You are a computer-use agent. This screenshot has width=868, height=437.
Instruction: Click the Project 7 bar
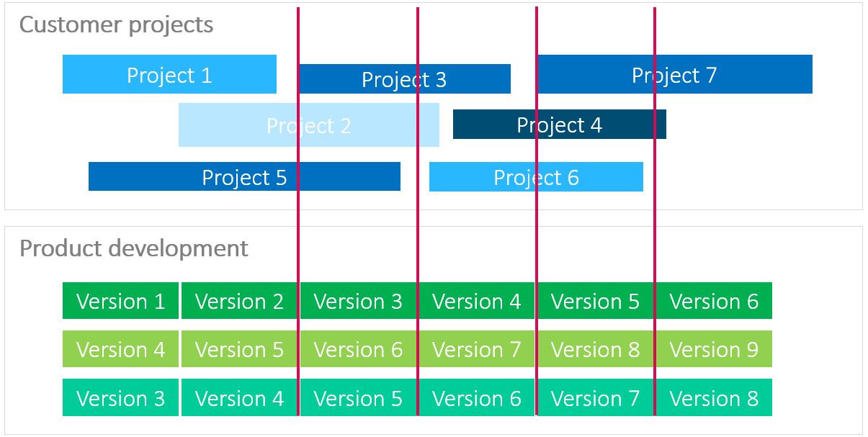674,75
